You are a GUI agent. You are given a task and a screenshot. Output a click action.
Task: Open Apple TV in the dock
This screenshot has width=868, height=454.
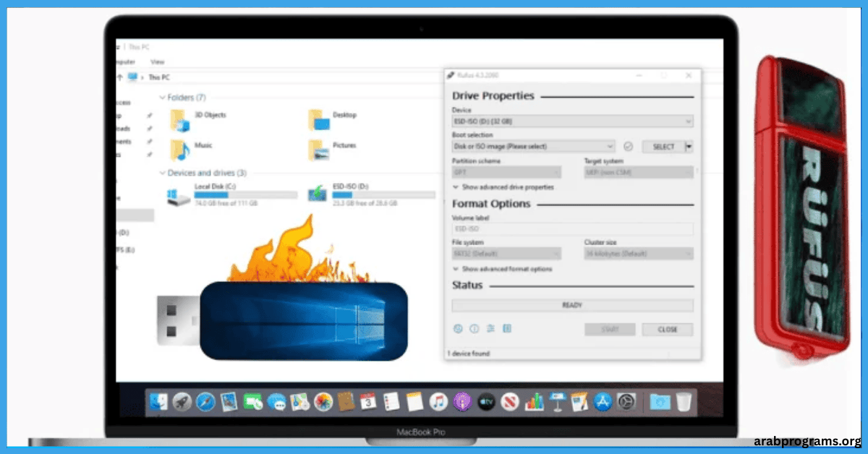tap(486, 402)
